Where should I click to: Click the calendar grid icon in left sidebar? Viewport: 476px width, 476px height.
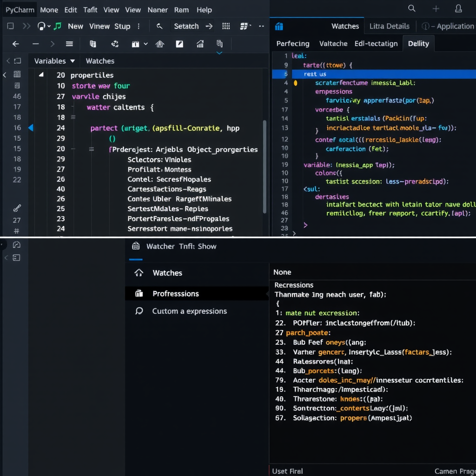click(x=17, y=74)
